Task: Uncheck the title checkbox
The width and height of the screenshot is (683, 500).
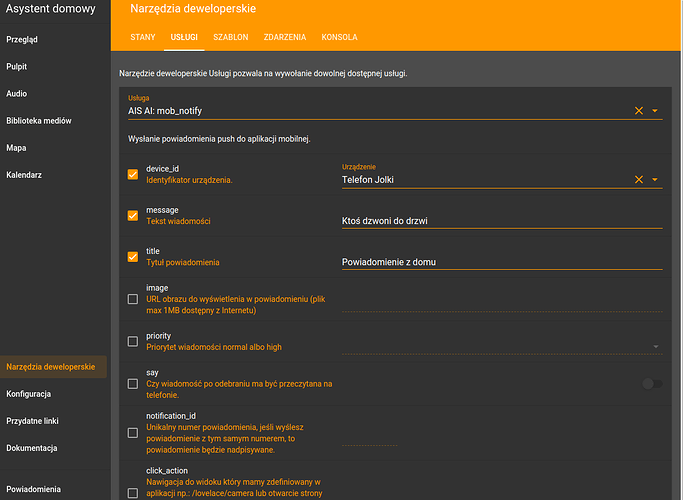Action: [x=133, y=257]
